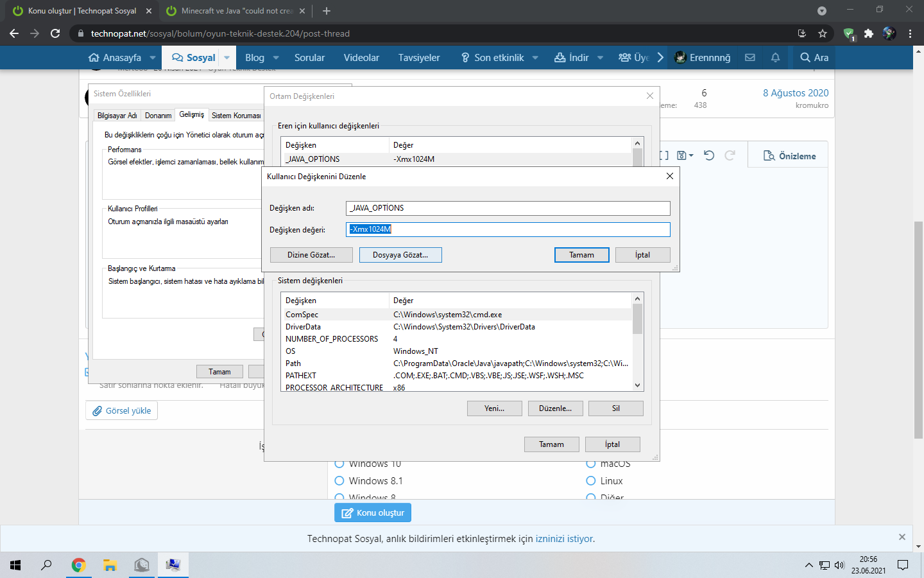Screen dimensions: 924x578
Task: Click the System Properties taskbar icon
Action: pos(173,565)
